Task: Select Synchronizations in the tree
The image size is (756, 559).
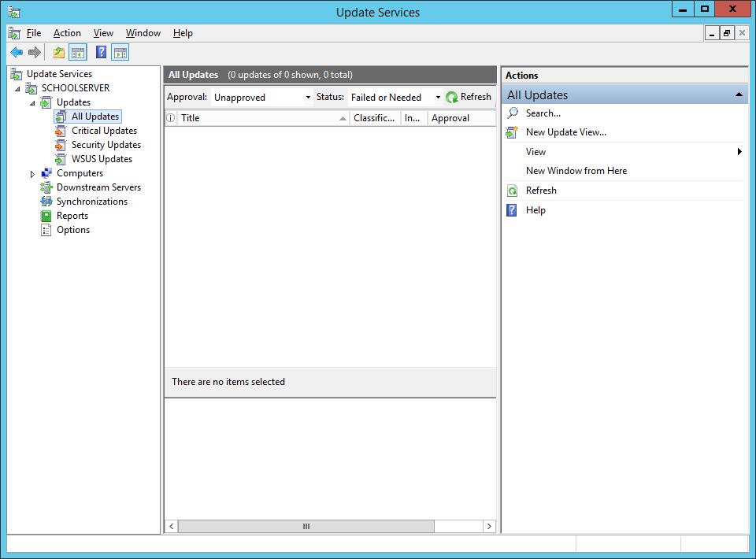Action: tap(92, 202)
